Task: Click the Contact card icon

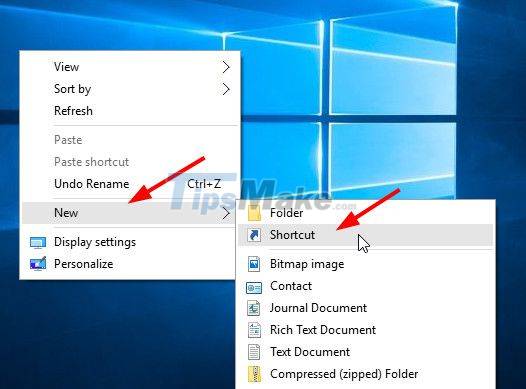Action: tap(254, 287)
